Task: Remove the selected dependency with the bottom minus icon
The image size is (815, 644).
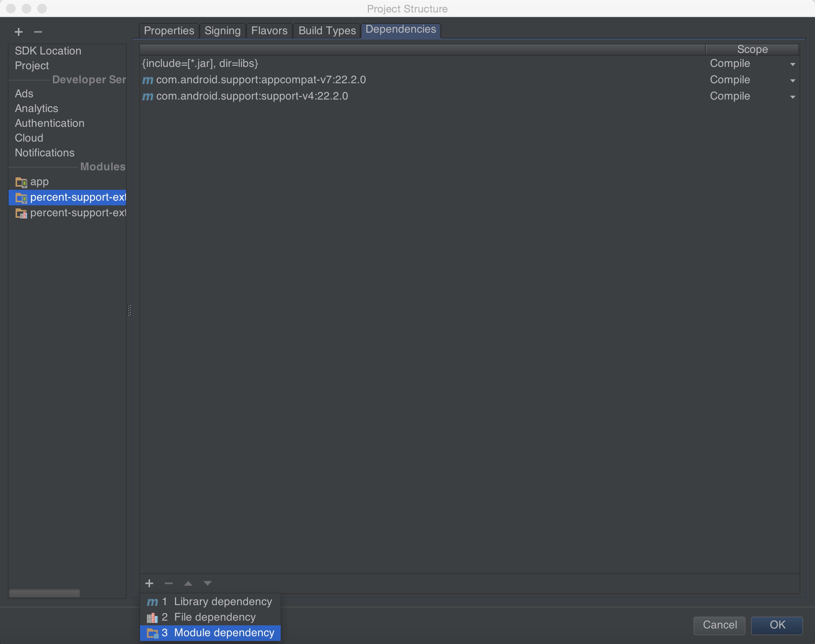Action: (x=169, y=583)
